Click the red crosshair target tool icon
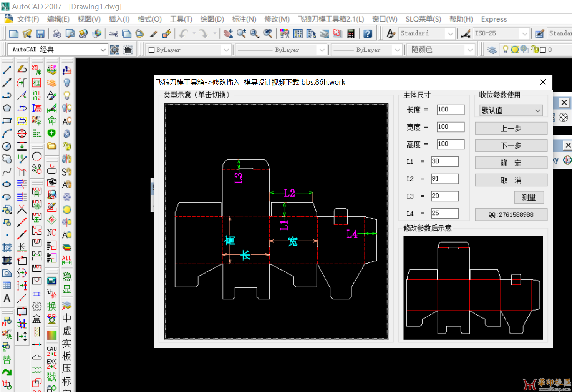This screenshot has width=572, height=392. [x=22, y=133]
